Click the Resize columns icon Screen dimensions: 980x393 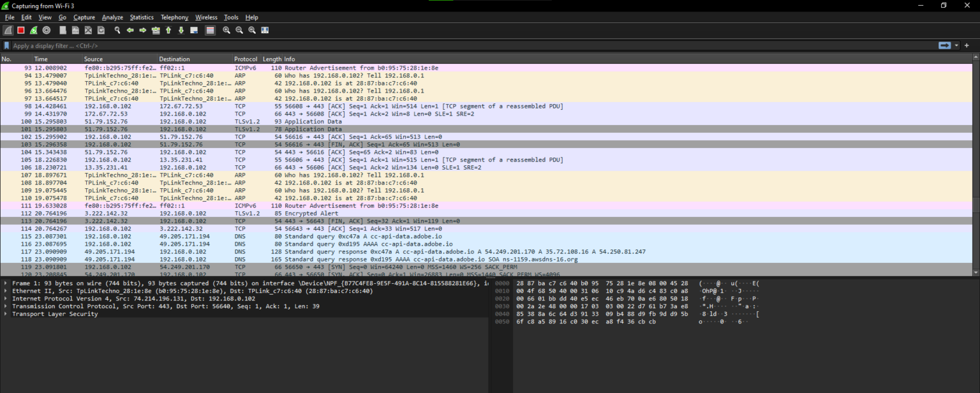pyautogui.click(x=265, y=30)
